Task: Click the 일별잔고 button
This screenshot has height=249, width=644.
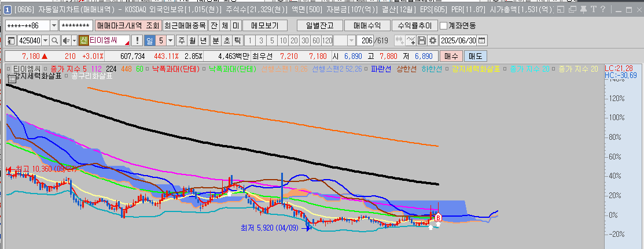Action: click(319, 26)
